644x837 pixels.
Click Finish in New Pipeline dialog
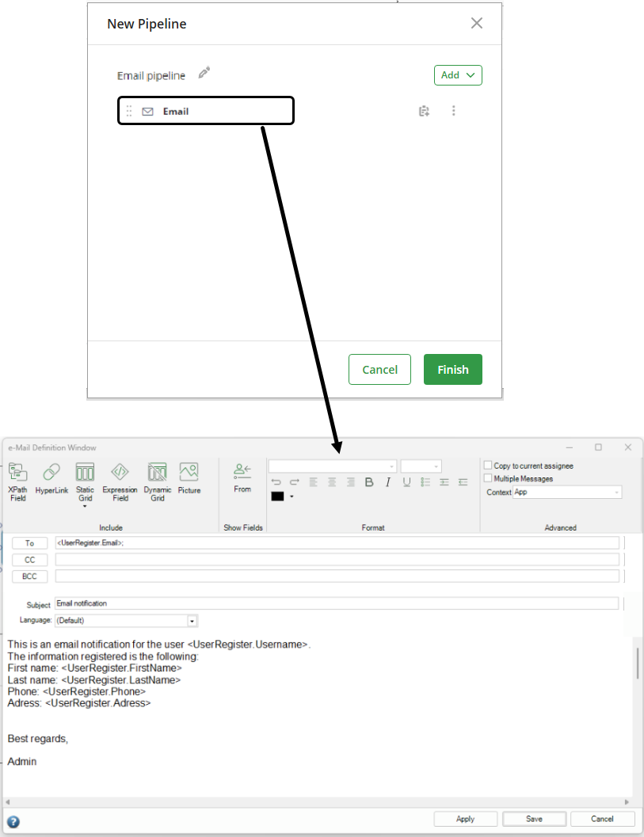click(453, 369)
